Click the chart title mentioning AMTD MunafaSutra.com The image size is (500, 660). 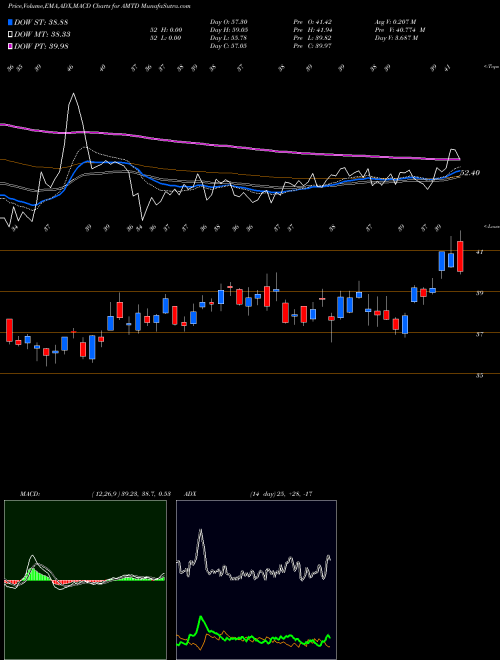click(x=99, y=7)
